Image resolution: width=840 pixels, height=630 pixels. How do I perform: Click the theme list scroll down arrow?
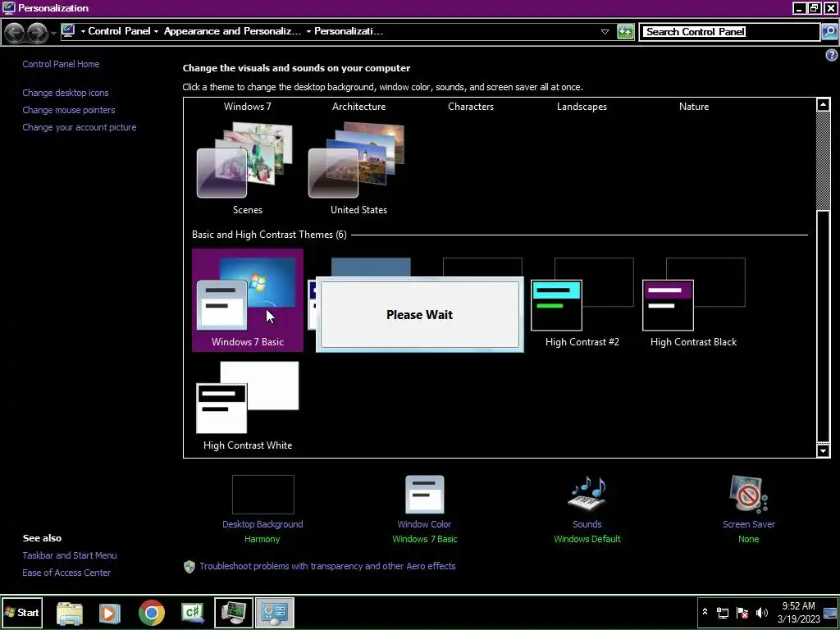coord(824,450)
